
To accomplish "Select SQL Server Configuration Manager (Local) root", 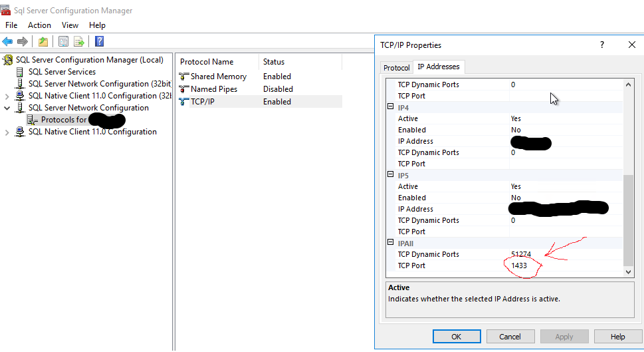I will click(x=90, y=60).
